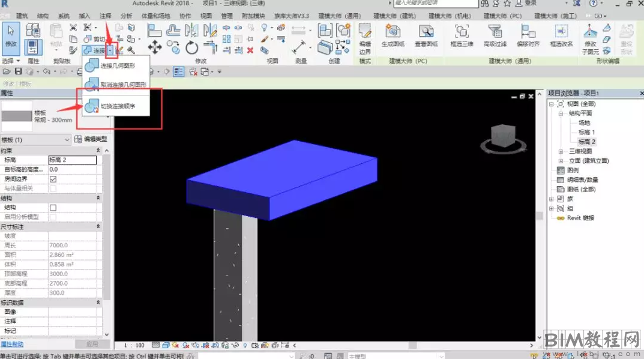
Task: Activate the 框选三维 tool
Action: (462, 36)
